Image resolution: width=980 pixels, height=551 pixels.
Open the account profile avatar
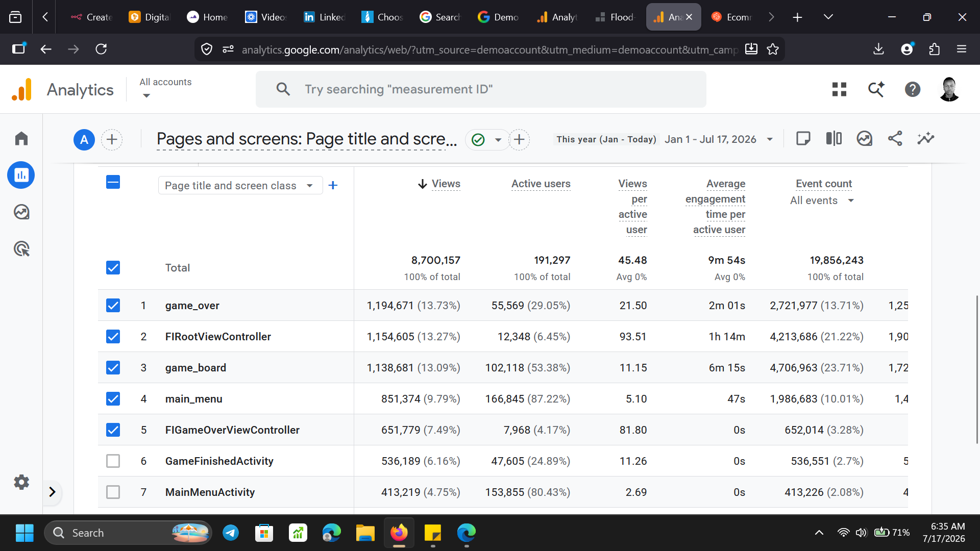click(949, 89)
